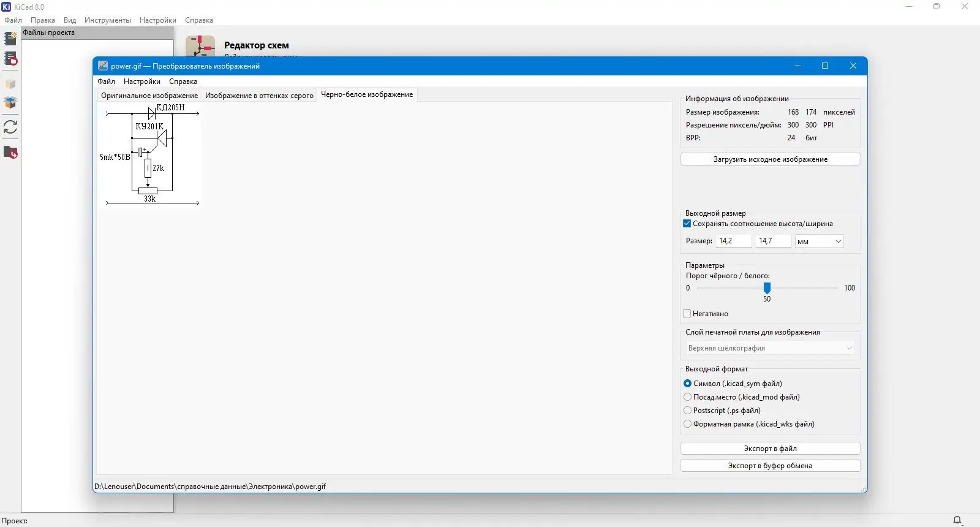Click the Проект: status bar label
Viewport: 980px width, 527px height.
[15, 521]
